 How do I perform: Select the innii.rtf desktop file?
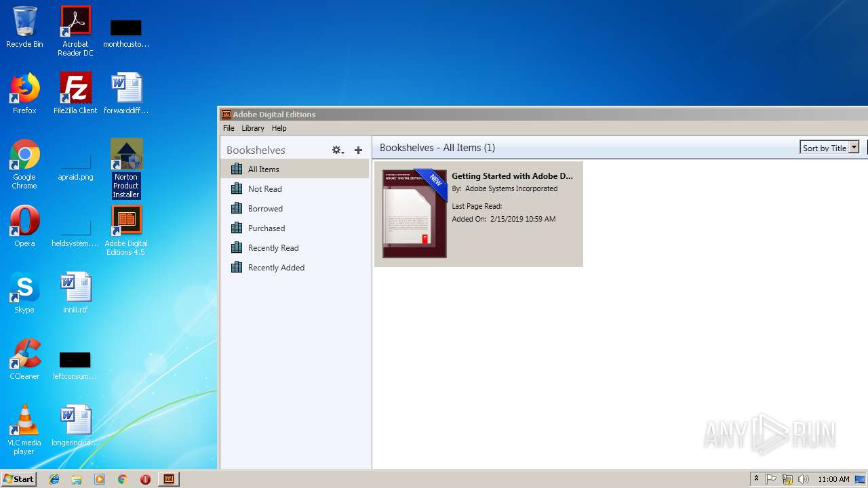(x=75, y=293)
